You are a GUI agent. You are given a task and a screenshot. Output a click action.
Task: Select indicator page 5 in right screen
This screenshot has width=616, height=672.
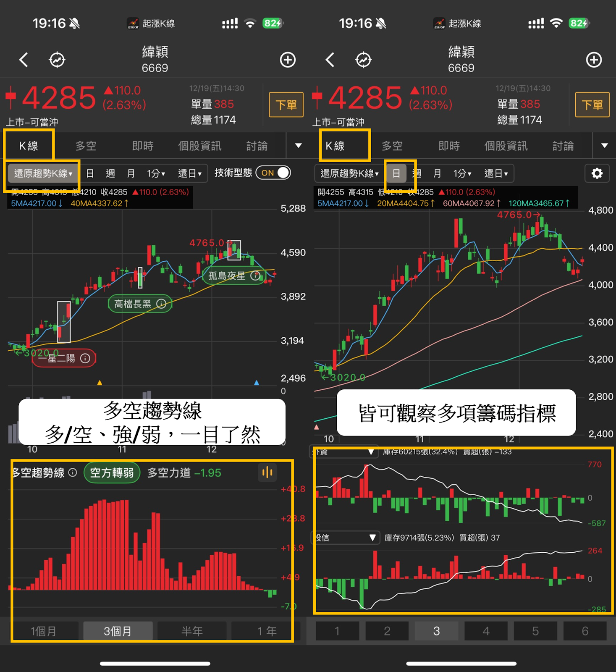tap(535, 631)
